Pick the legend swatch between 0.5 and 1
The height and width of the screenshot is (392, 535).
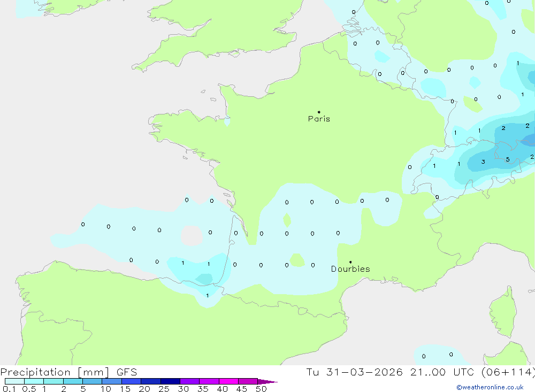click(x=34, y=381)
